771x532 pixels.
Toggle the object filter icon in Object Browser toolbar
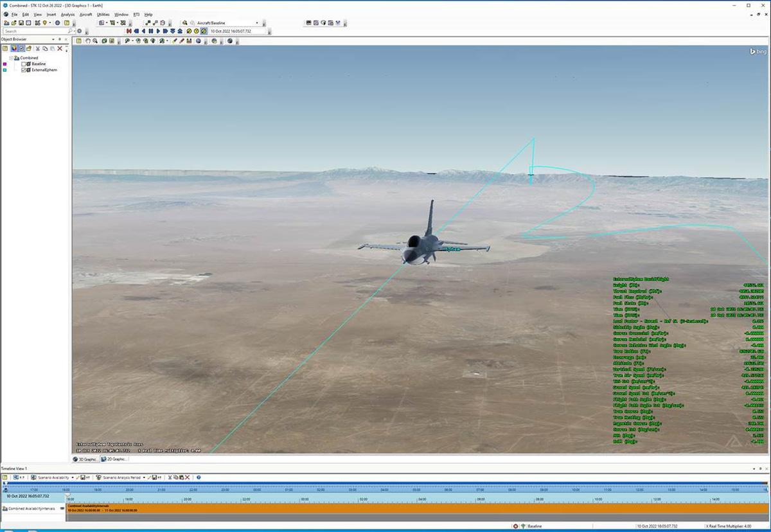pos(14,49)
